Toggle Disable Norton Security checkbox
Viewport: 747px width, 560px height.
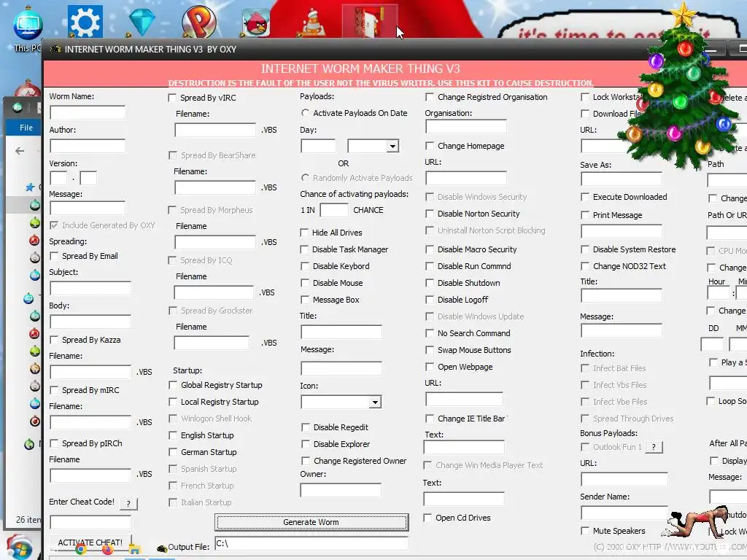coord(429,214)
